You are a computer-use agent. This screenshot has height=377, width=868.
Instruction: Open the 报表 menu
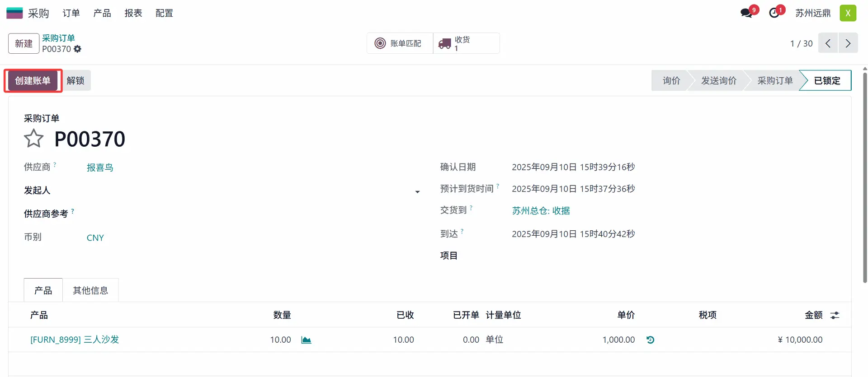[133, 13]
